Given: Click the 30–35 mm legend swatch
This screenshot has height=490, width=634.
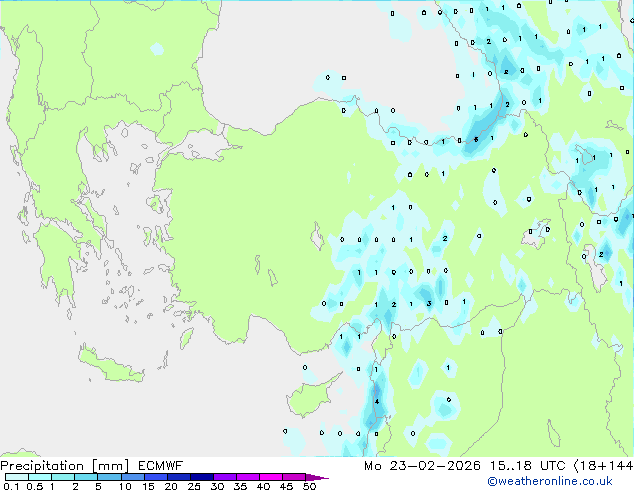Looking at the screenshot, I should pyautogui.click(x=225, y=477).
